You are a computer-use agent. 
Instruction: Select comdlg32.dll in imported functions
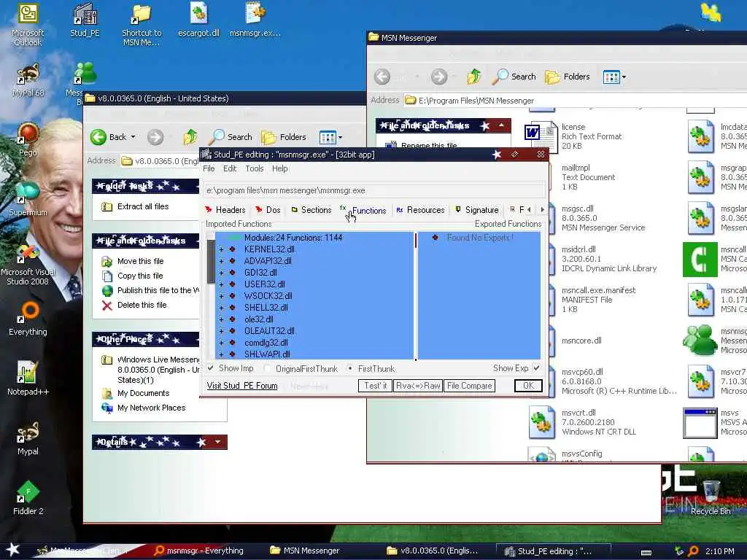[x=266, y=343]
